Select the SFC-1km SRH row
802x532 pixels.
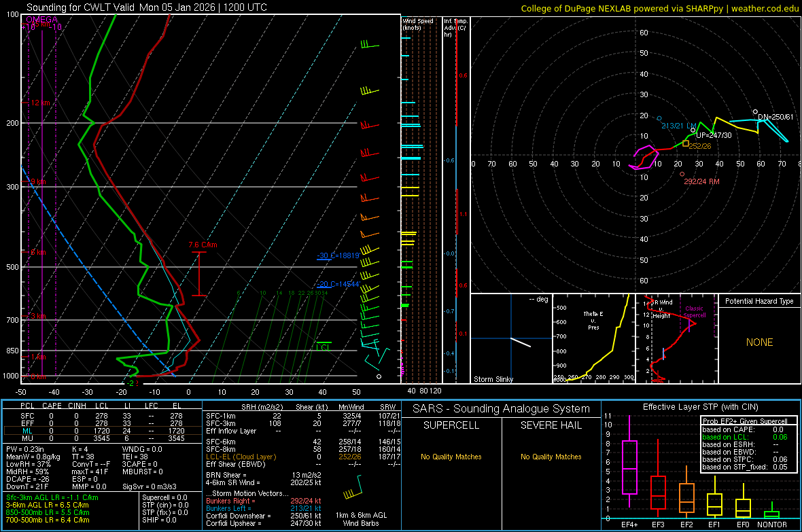(303, 416)
